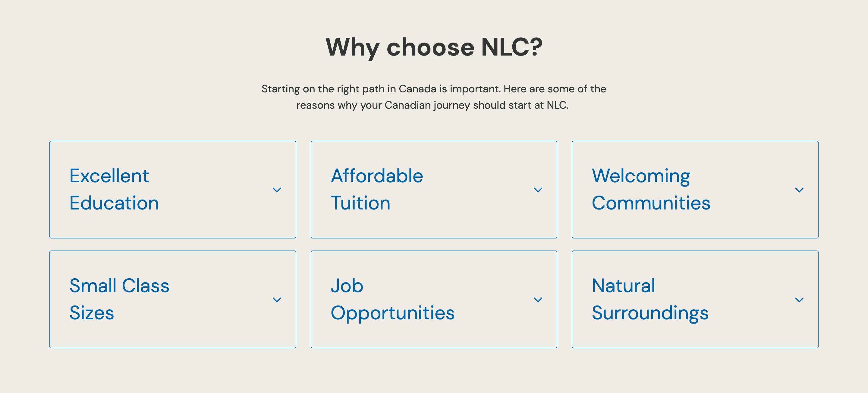The height and width of the screenshot is (393, 868).
Task: Click the intro paragraph about starting in Canada
Action: (434, 97)
